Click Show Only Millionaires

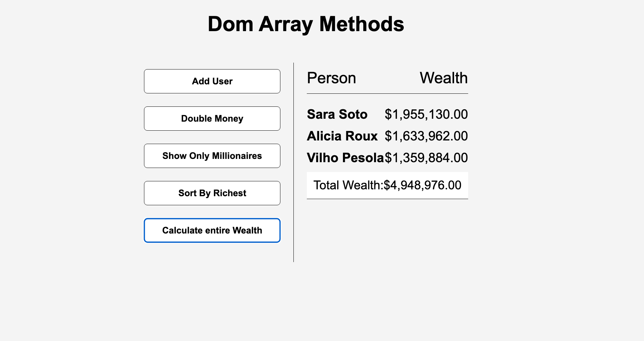(x=212, y=156)
